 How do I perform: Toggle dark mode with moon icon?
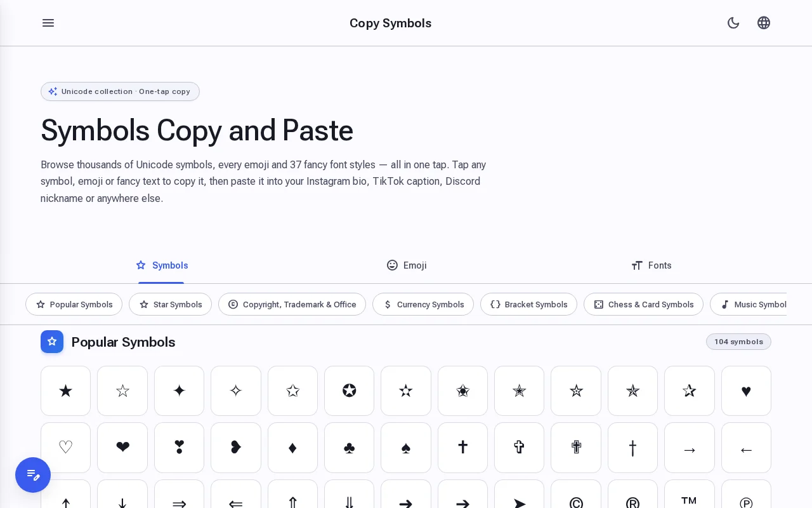(x=733, y=23)
